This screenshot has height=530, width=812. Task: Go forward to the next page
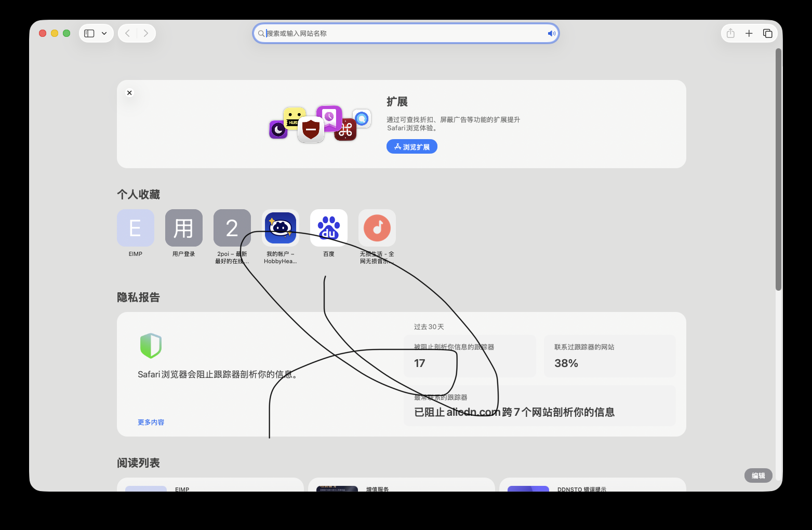click(146, 33)
